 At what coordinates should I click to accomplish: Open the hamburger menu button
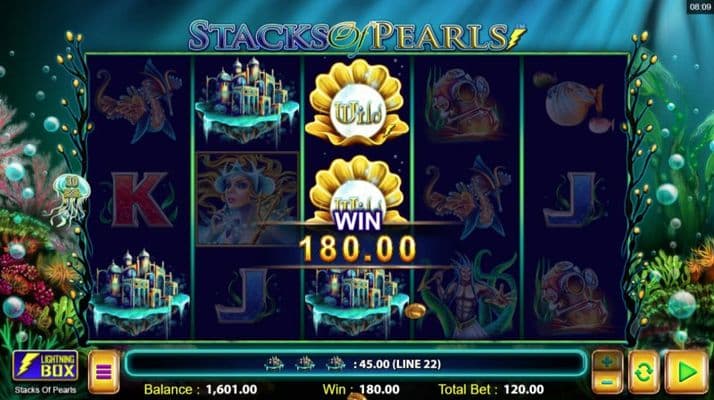click(x=104, y=372)
